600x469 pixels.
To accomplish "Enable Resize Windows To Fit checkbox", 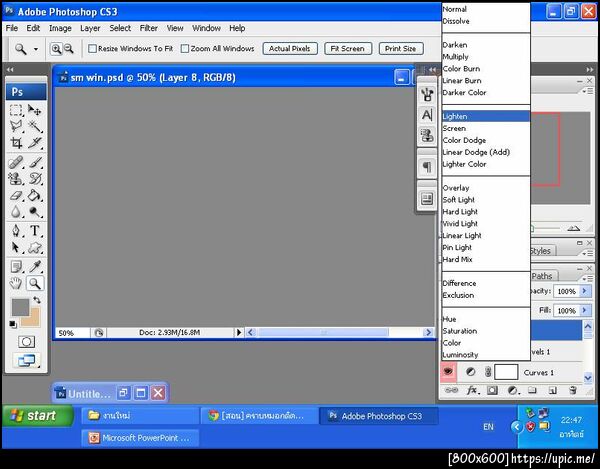I will 92,49.
